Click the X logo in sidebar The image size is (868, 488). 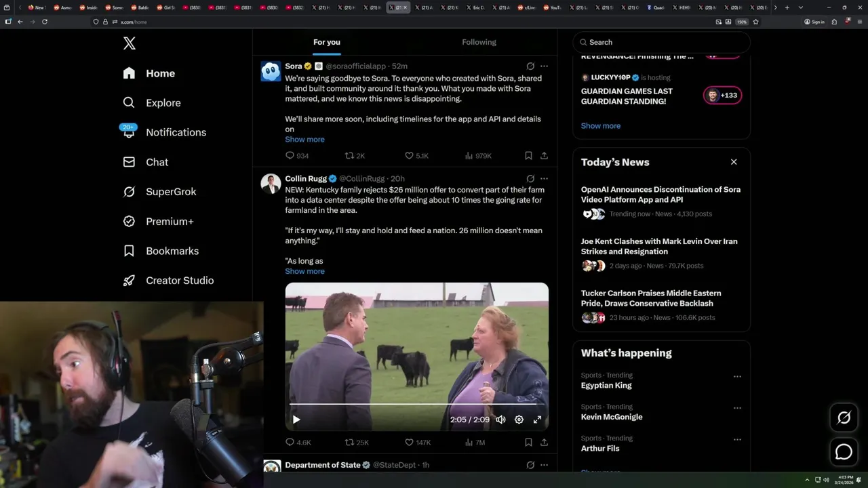pos(130,43)
